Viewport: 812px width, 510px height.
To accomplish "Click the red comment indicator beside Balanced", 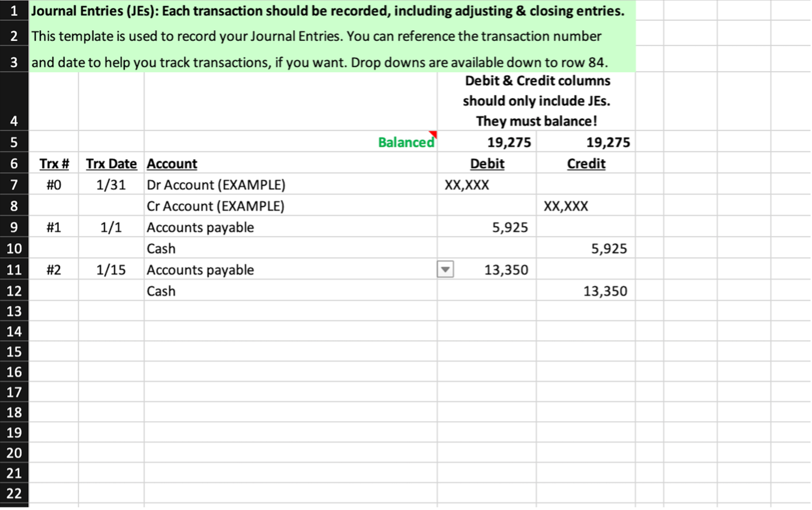I will [x=433, y=134].
